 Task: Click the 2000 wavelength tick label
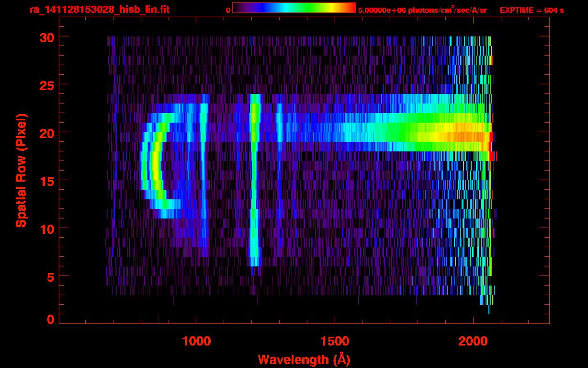pos(473,341)
